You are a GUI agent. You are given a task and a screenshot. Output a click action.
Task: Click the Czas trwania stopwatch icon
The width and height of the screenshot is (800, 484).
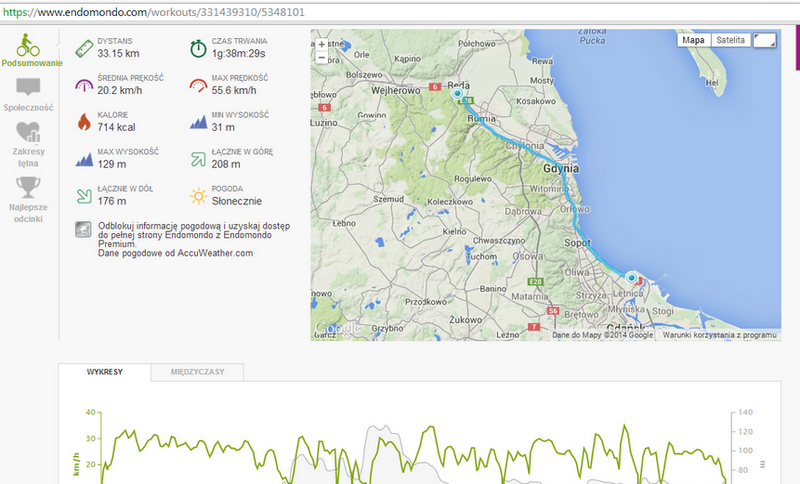click(198, 48)
